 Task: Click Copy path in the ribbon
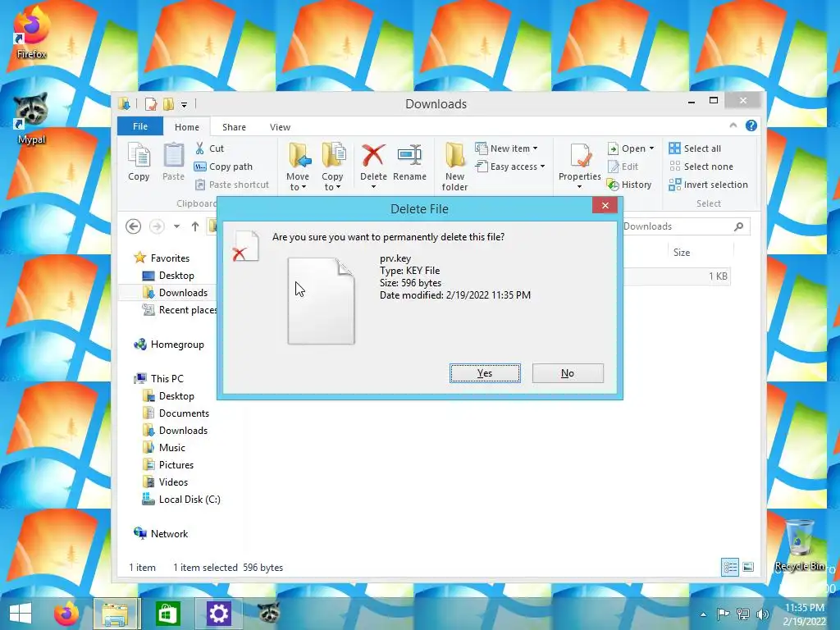point(223,167)
